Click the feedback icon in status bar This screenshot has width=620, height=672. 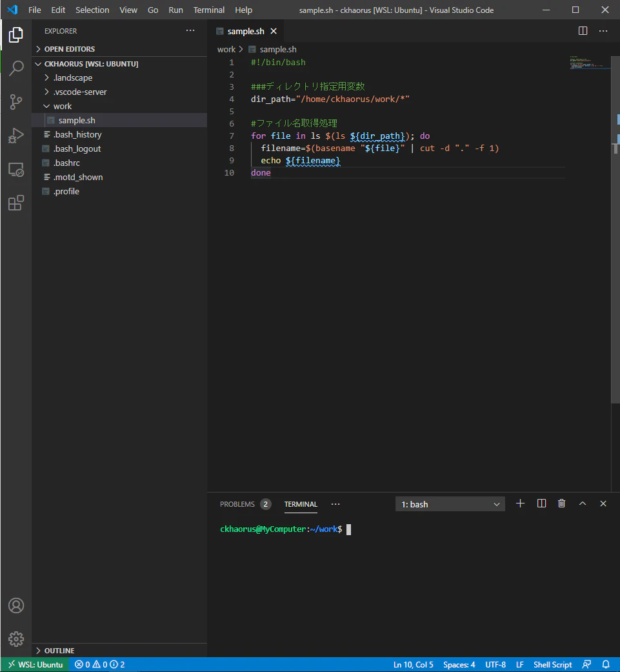[586, 665]
